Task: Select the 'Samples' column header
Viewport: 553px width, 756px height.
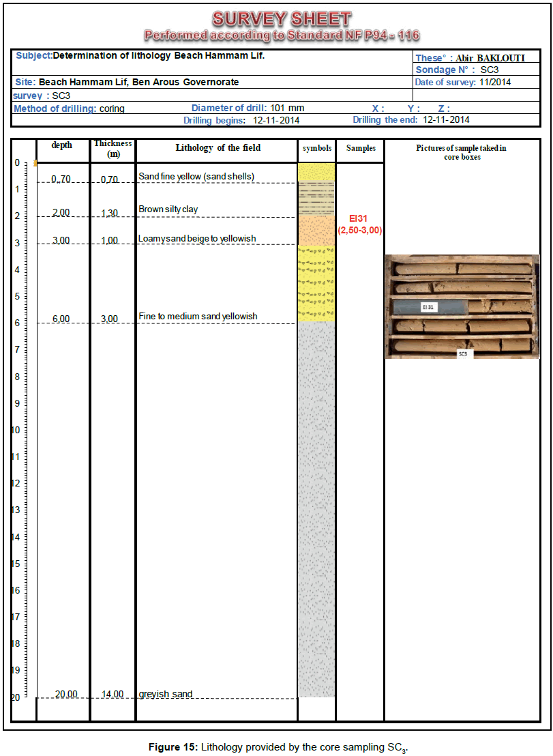Action: coord(360,148)
